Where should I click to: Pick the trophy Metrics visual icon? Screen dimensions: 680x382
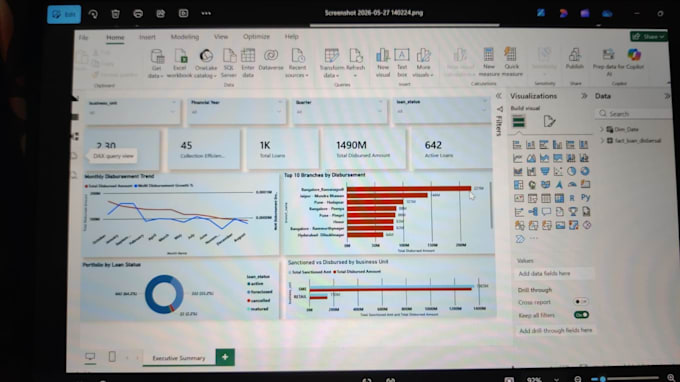point(573,212)
